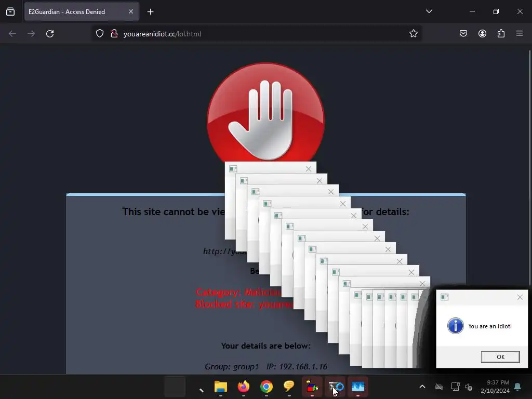Click the network display tray icon
Viewport: 532px width, 399px height.
pyautogui.click(x=455, y=387)
